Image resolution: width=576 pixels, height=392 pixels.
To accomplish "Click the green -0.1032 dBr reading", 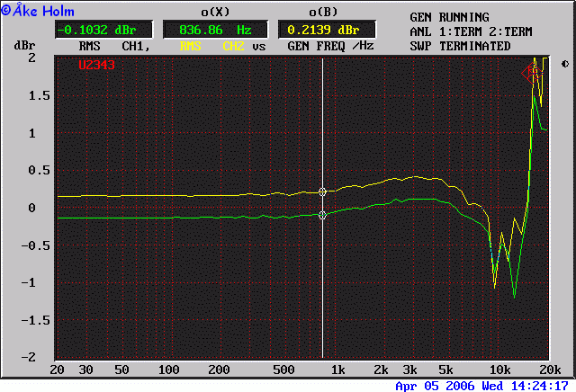I will click(104, 30).
